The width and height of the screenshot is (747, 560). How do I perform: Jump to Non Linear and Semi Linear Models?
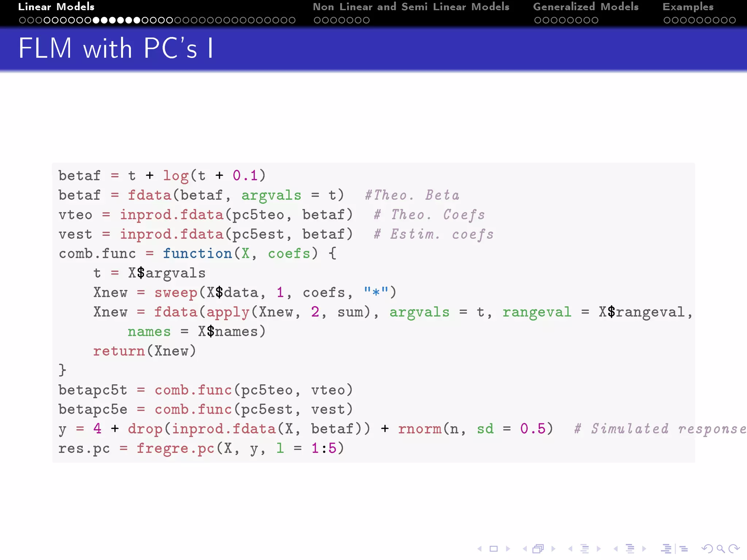(x=411, y=7)
